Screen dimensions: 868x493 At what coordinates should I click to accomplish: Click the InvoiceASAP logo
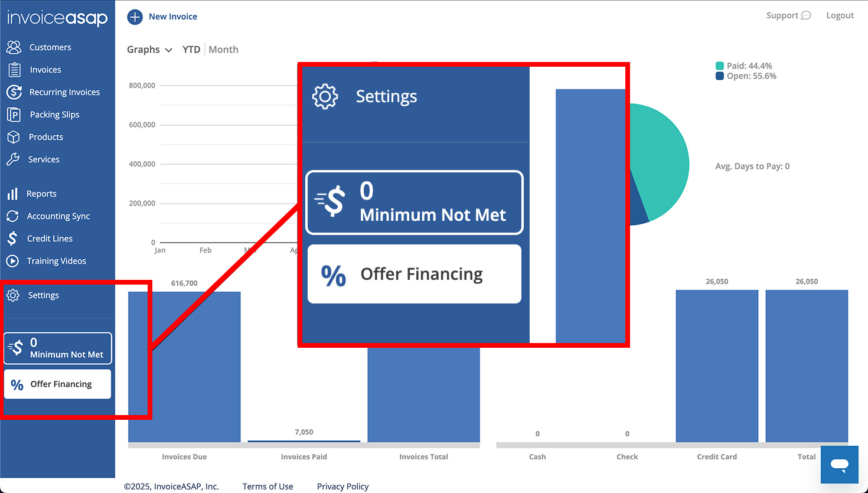(x=57, y=18)
